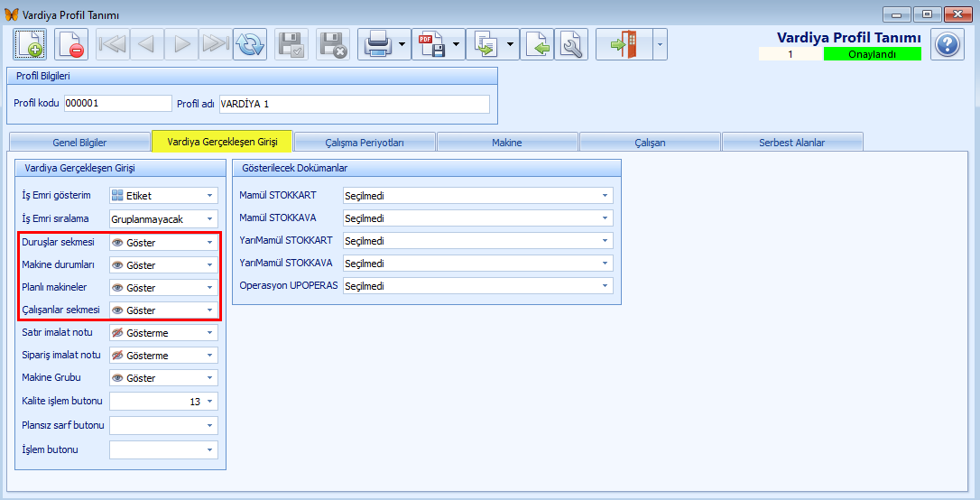Click the PDF save icon

[x=430, y=44]
